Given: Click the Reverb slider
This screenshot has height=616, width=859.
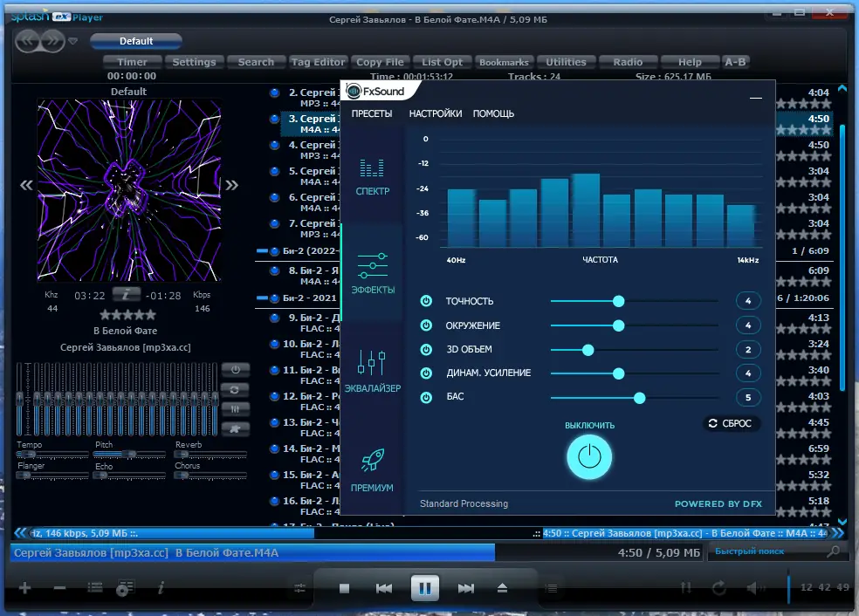Looking at the screenshot, I should [210, 455].
